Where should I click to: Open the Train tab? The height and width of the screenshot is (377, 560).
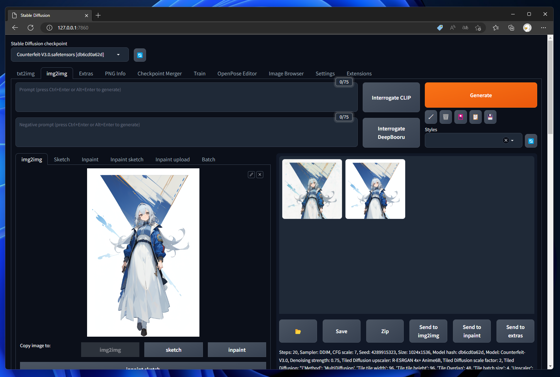[200, 74]
